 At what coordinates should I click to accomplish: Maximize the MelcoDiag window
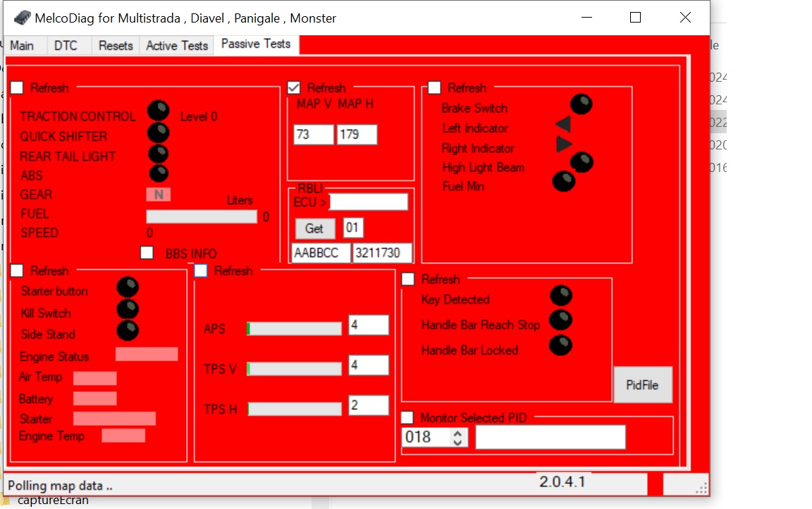coord(635,18)
